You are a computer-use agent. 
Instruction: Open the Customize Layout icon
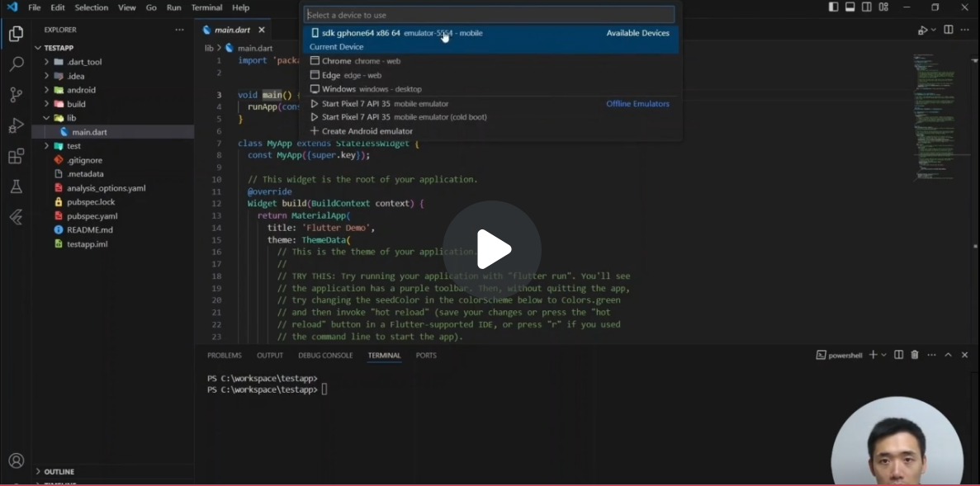[x=883, y=7]
